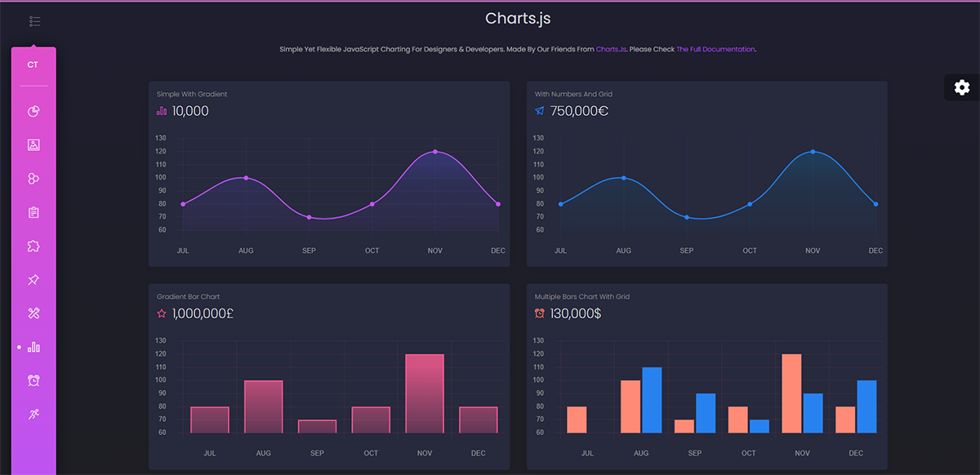Screen dimensions: 980x475
Task: Click the paper plane icon beside 750,000€
Action: coord(539,112)
